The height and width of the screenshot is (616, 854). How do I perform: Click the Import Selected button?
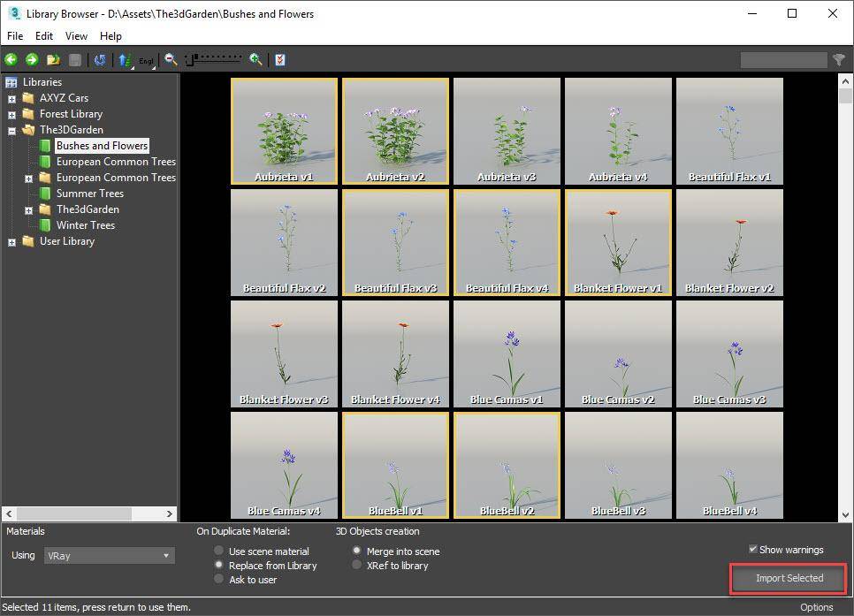pos(789,578)
